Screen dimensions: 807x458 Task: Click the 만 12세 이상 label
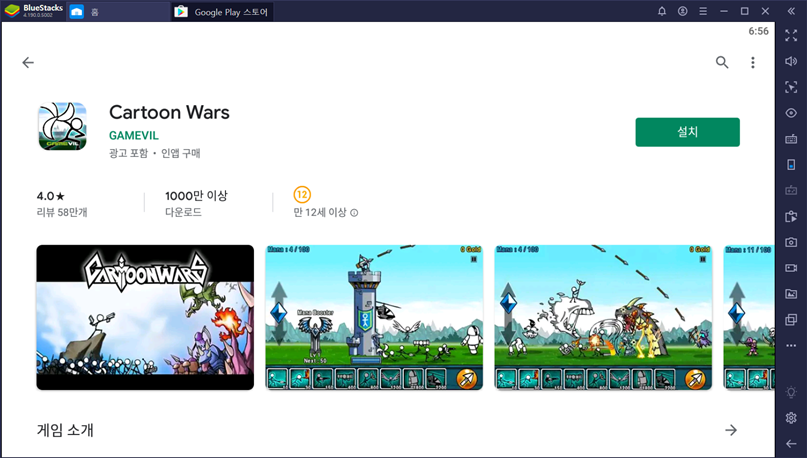point(320,213)
